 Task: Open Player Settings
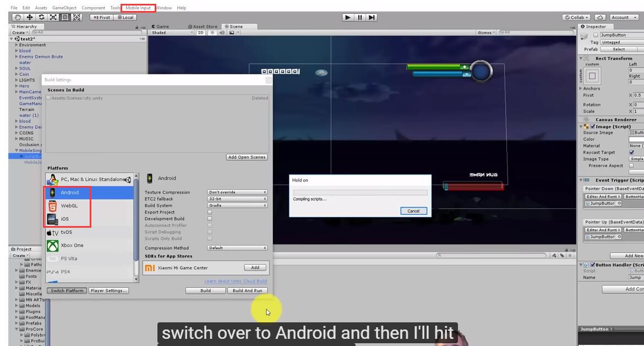click(x=108, y=290)
